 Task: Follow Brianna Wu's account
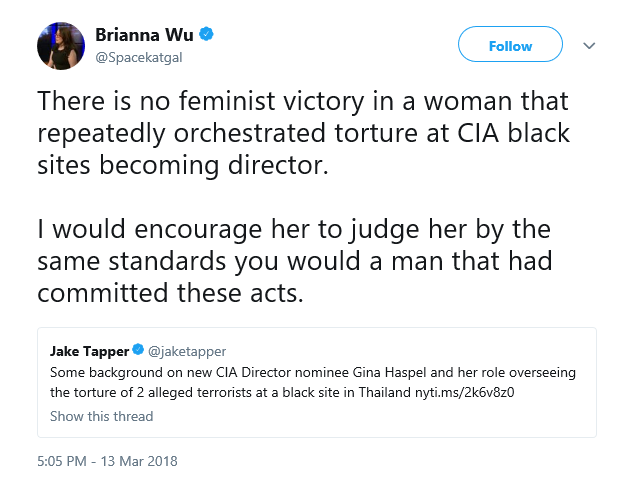point(510,44)
